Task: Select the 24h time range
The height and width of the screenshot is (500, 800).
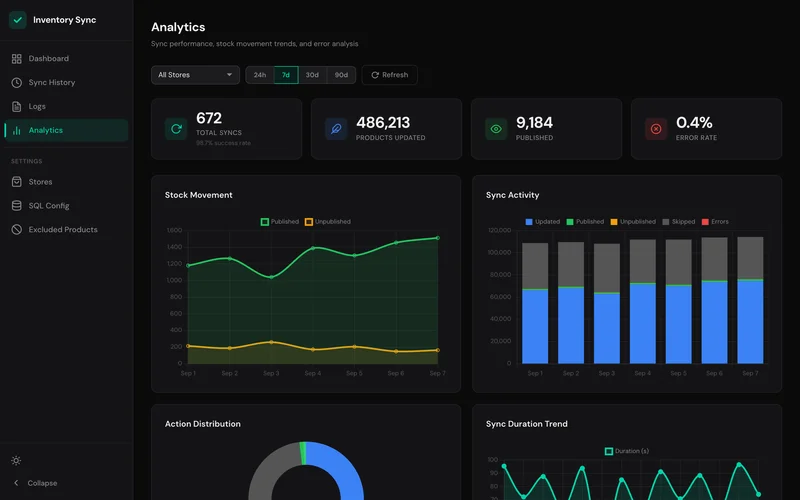Action: [x=260, y=75]
